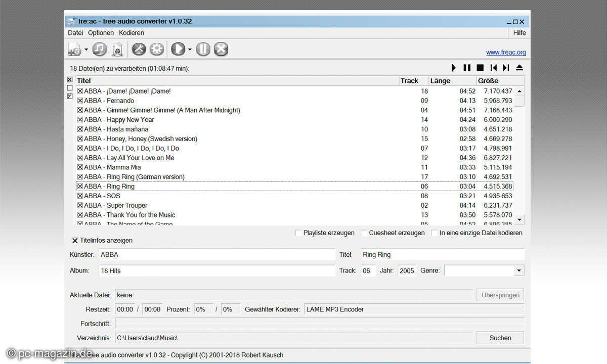
Task: Click the deselect all titles box icon
Action: coord(70,88)
